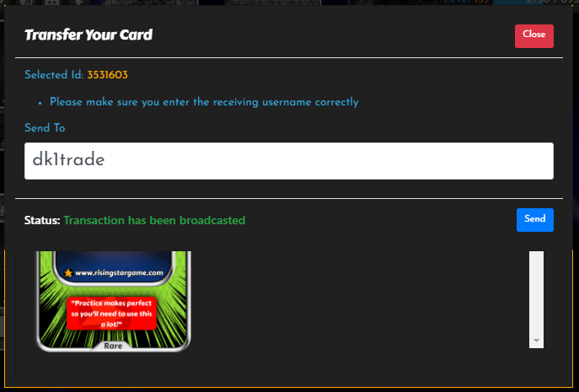Click the scrollbar down arrow
579x392 pixels.
tap(536, 341)
